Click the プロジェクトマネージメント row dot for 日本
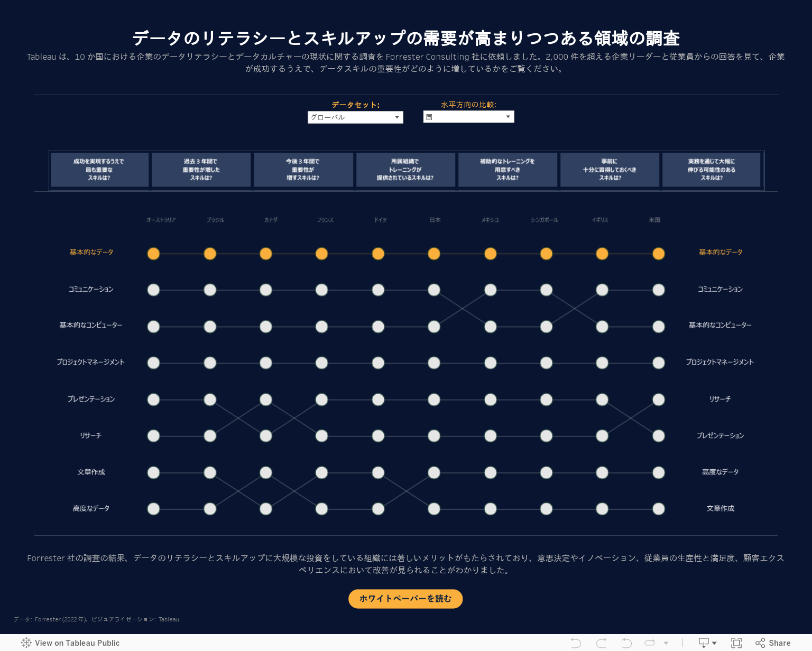The width and height of the screenshot is (812, 651). [x=434, y=363]
